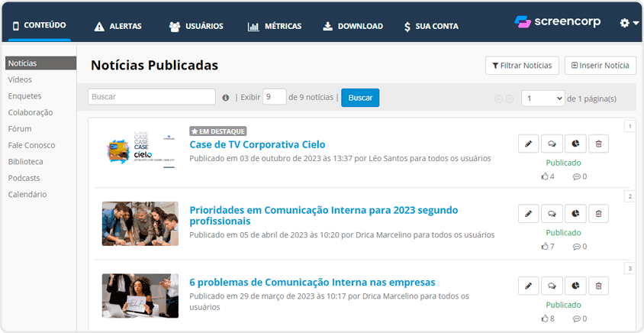Open the settings gear menu

(629, 24)
